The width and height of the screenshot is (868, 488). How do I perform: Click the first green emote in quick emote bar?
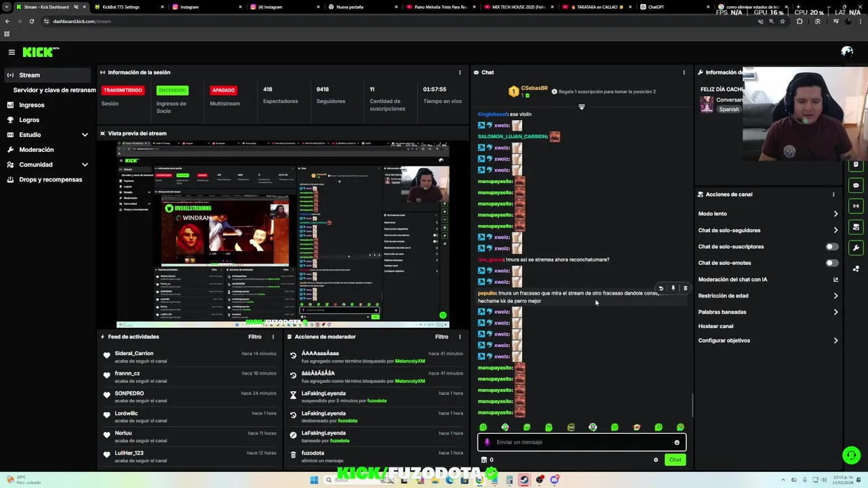point(483,427)
